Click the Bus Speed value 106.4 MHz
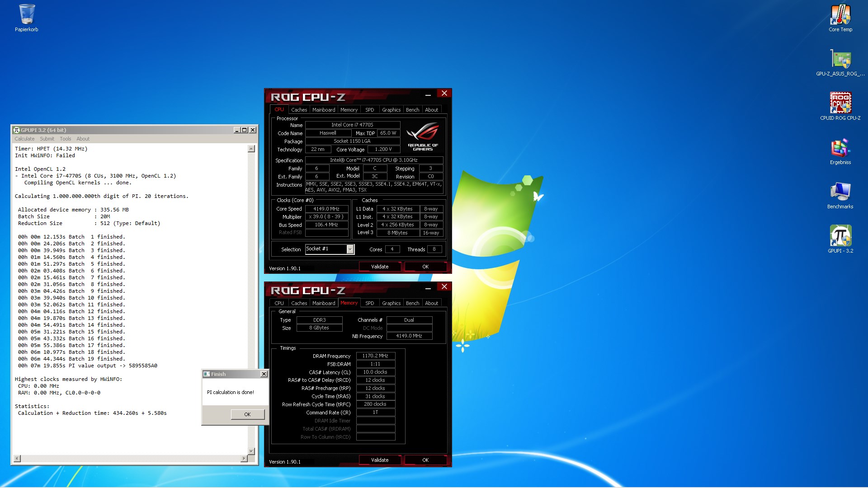 point(326,225)
